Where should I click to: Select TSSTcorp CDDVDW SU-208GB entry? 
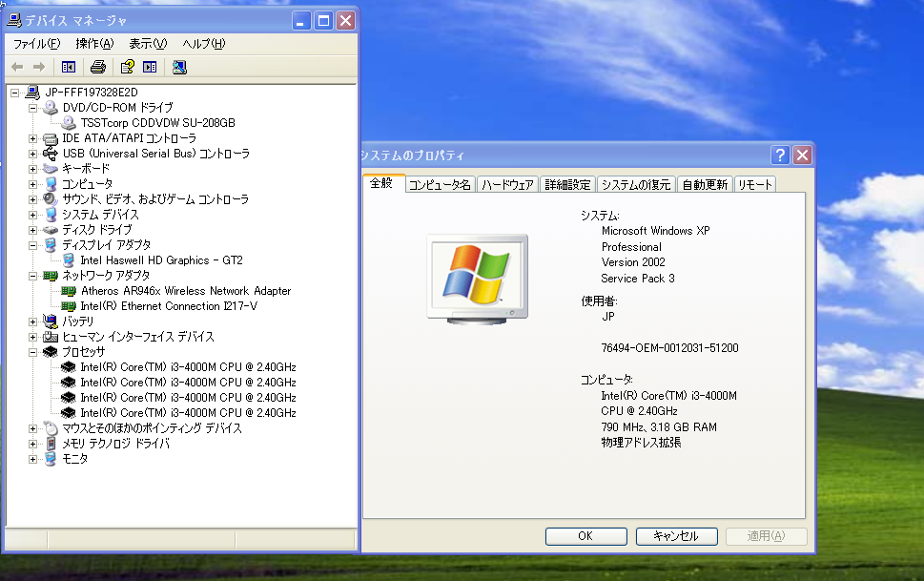158,123
